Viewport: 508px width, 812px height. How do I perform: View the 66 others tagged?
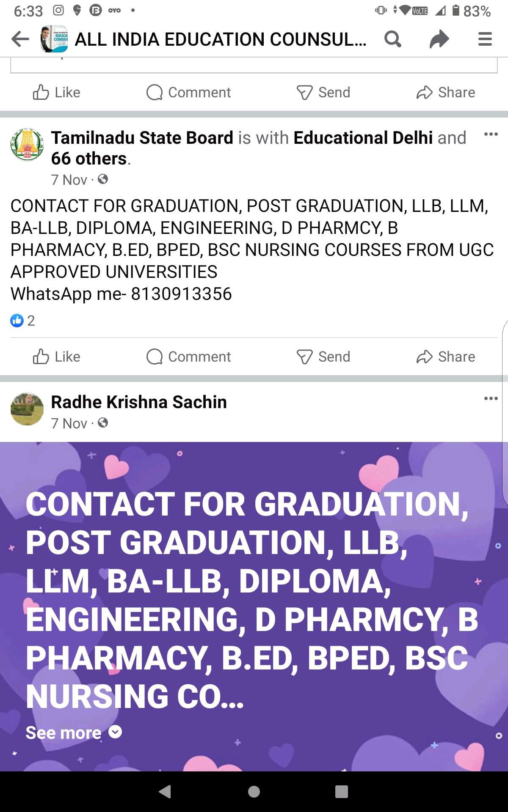[89, 159]
